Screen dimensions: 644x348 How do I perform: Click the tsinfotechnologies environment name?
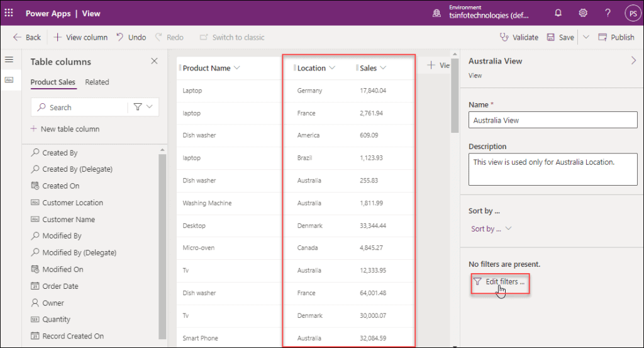tap(489, 16)
